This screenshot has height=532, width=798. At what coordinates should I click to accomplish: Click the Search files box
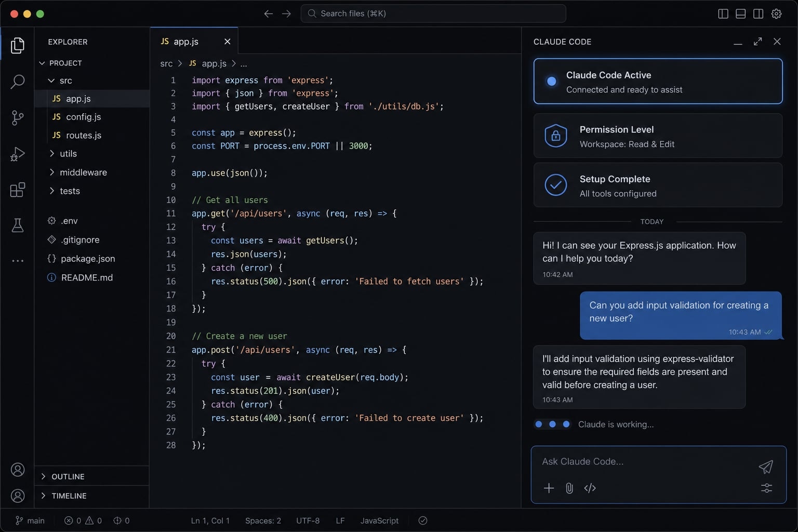433,14
